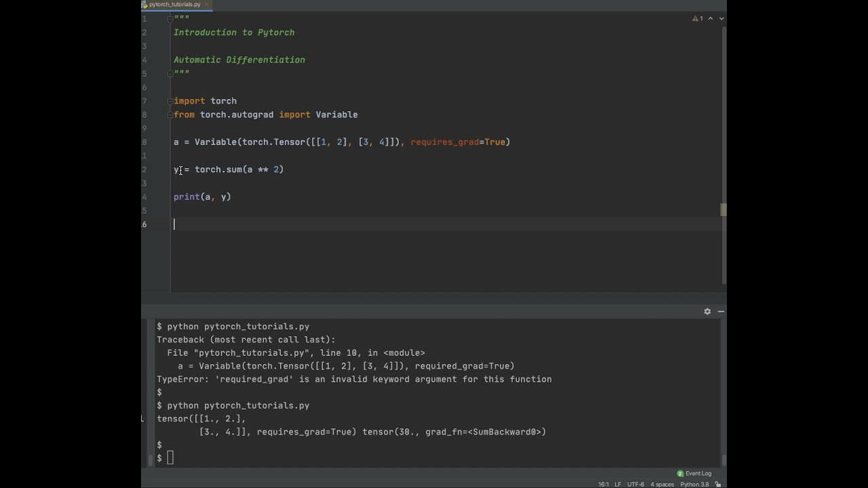Change the LF line separator

pos(618,484)
